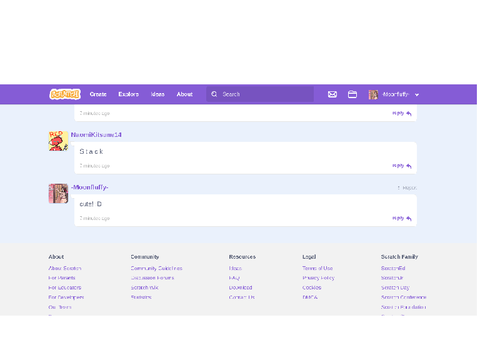Open -Moonfluffy- username link on comment

tap(90, 187)
